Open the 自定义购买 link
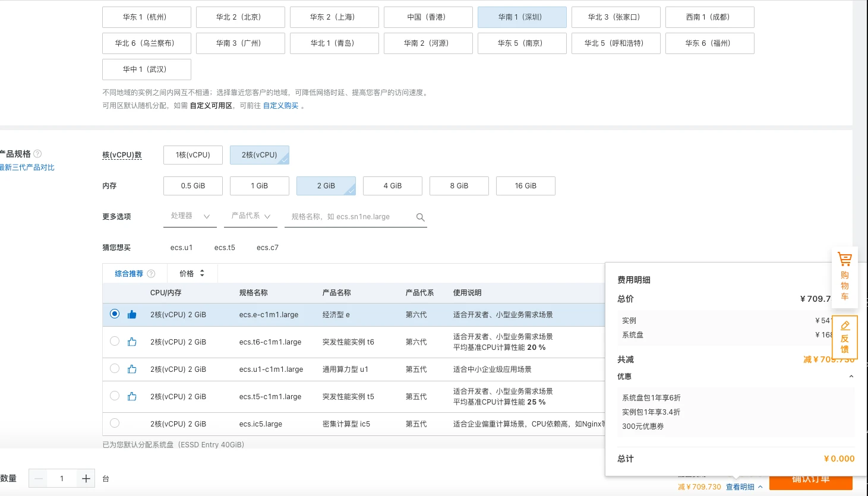 pyautogui.click(x=280, y=106)
